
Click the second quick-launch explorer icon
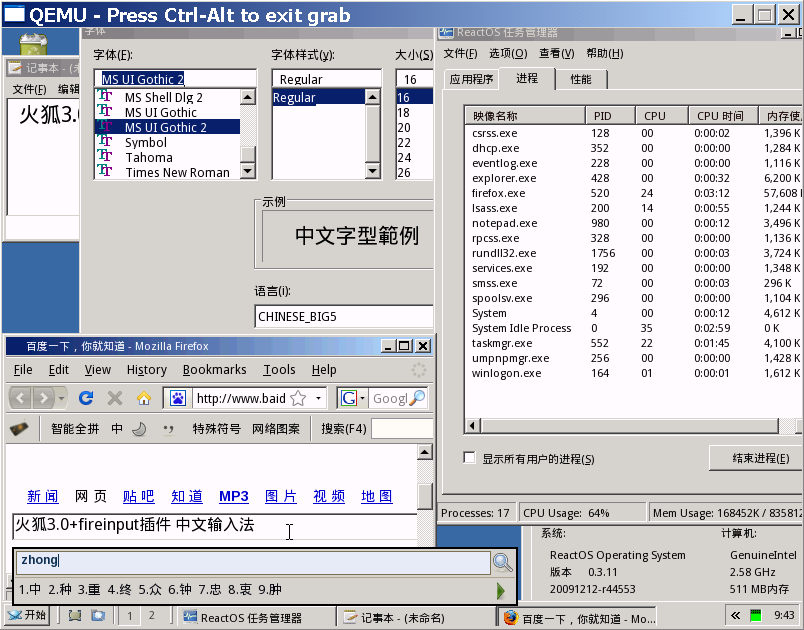point(98,615)
